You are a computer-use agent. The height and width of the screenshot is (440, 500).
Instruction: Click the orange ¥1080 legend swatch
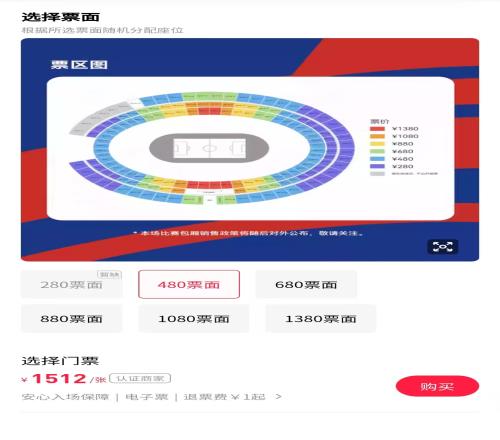coord(377,136)
